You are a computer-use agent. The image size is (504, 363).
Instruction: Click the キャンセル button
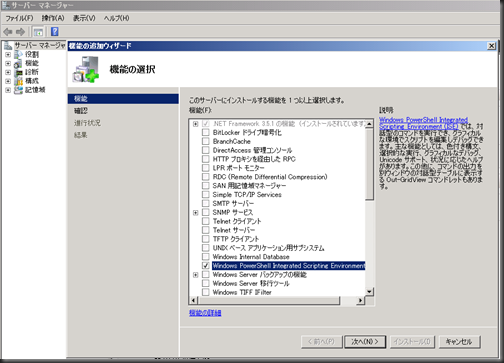459,342
